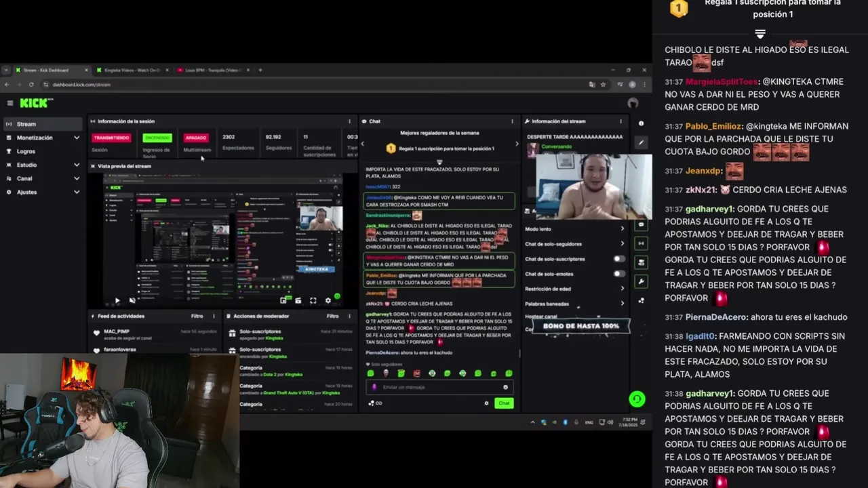The image size is (868, 488).
Task: Open options menu of the Chat panel
Action: [512, 121]
